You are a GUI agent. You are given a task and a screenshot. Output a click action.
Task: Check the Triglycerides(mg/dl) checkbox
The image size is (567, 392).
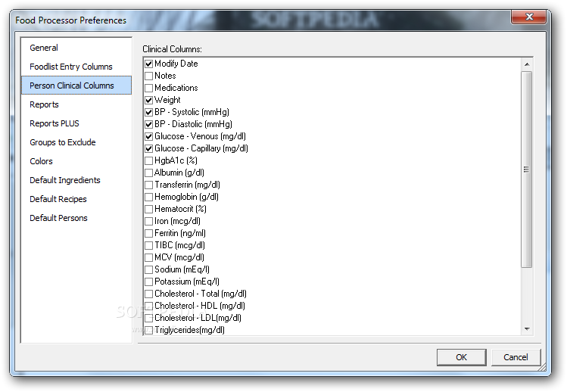point(148,330)
